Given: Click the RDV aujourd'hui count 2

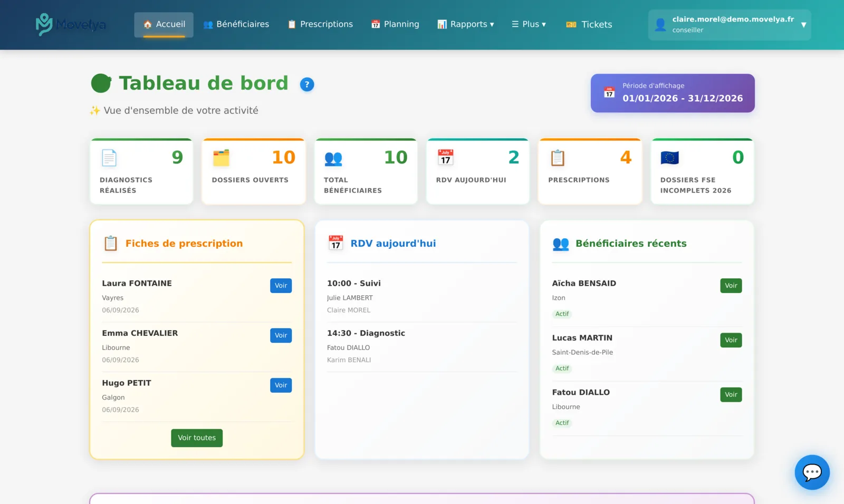Looking at the screenshot, I should (514, 157).
